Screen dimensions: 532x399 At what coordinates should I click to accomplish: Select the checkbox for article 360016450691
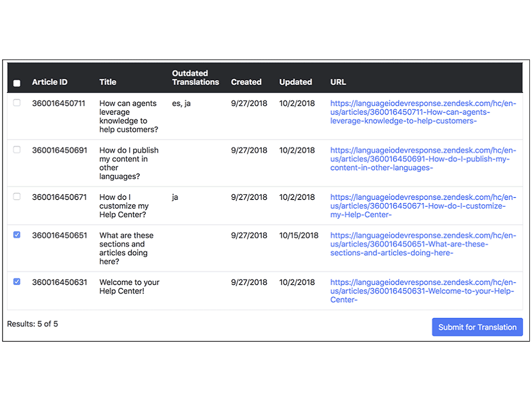pos(17,150)
